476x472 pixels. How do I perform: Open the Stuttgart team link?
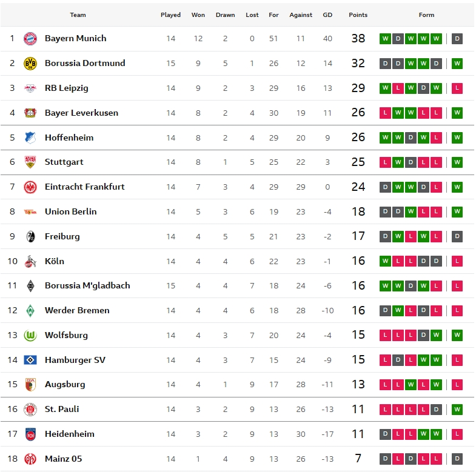(x=64, y=162)
